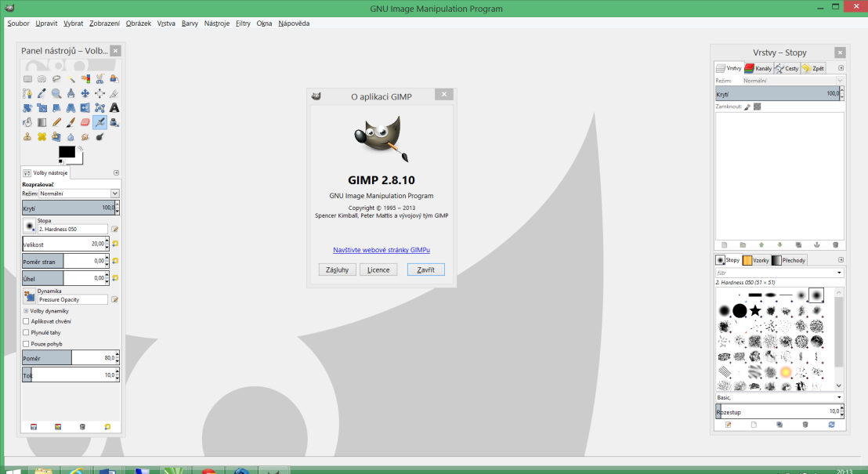The image size is (868, 474).
Task: Open the Režim Normální dropdown in tool options
Action: [79, 194]
